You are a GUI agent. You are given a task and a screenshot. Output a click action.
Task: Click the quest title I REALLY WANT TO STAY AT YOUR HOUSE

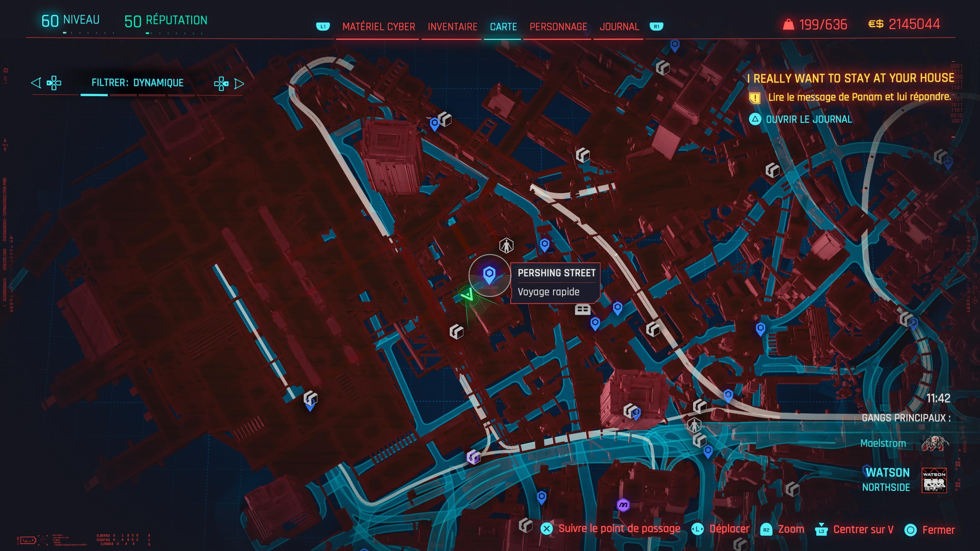pos(851,78)
